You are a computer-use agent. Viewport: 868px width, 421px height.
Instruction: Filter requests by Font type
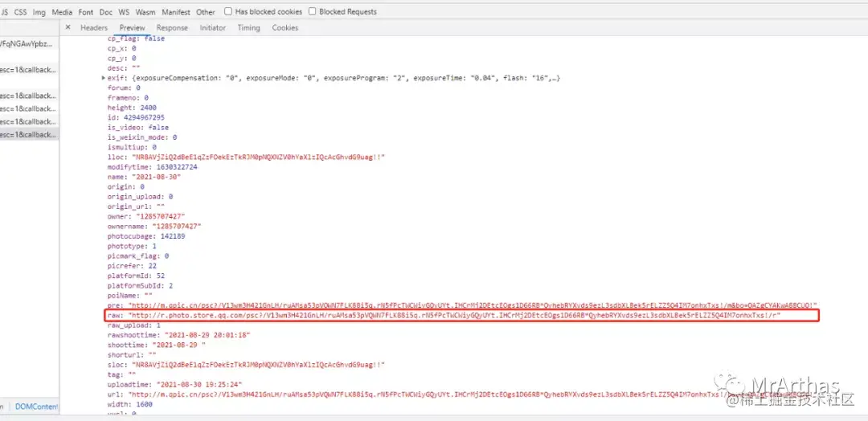pyautogui.click(x=86, y=11)
